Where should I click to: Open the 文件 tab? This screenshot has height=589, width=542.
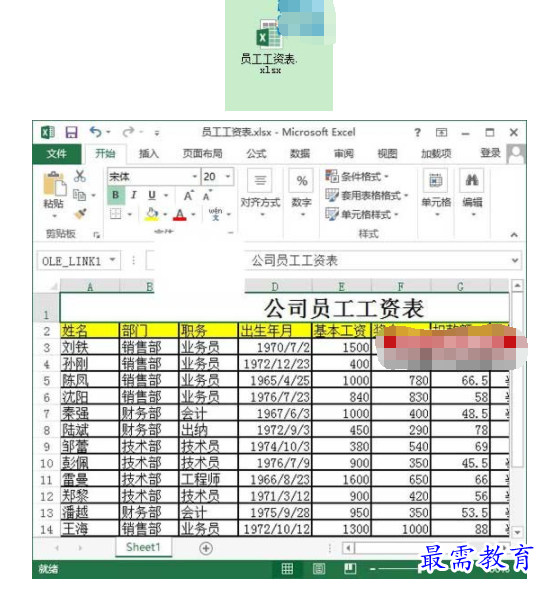pos(57,154)
